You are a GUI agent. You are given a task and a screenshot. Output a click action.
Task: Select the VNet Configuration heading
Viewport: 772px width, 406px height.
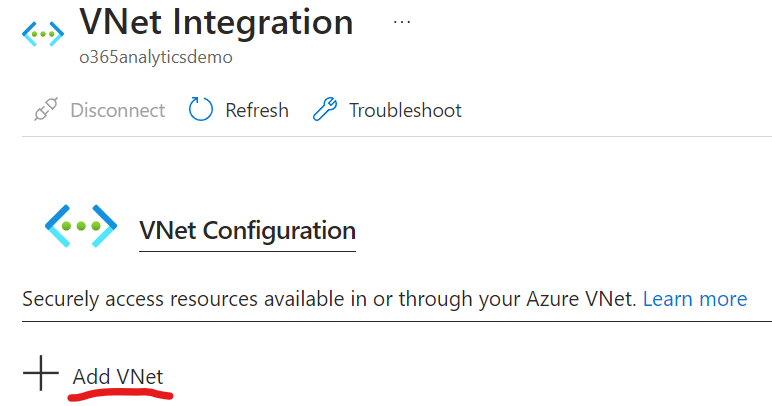pyautogui.click(x=247, y=231)
